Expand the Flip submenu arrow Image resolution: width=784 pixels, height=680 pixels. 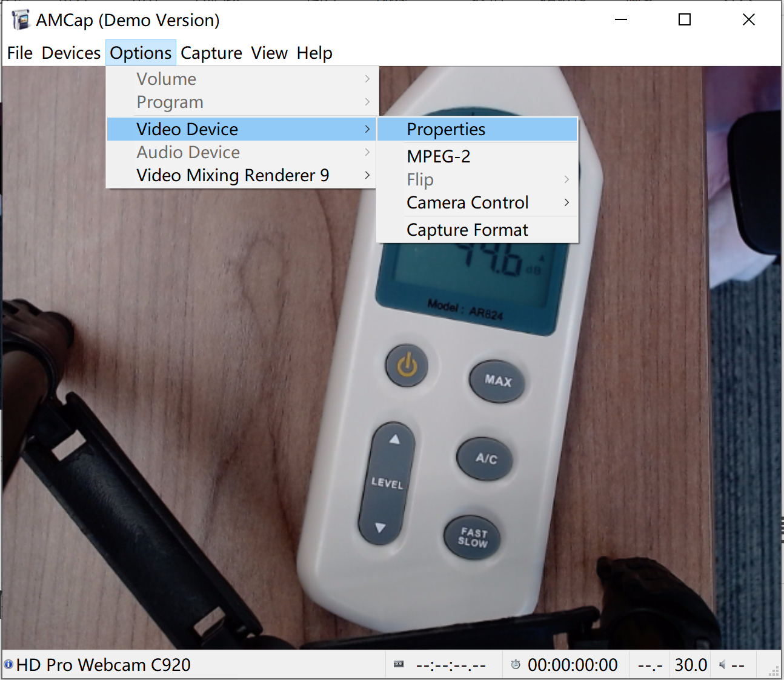coord(566,179)
